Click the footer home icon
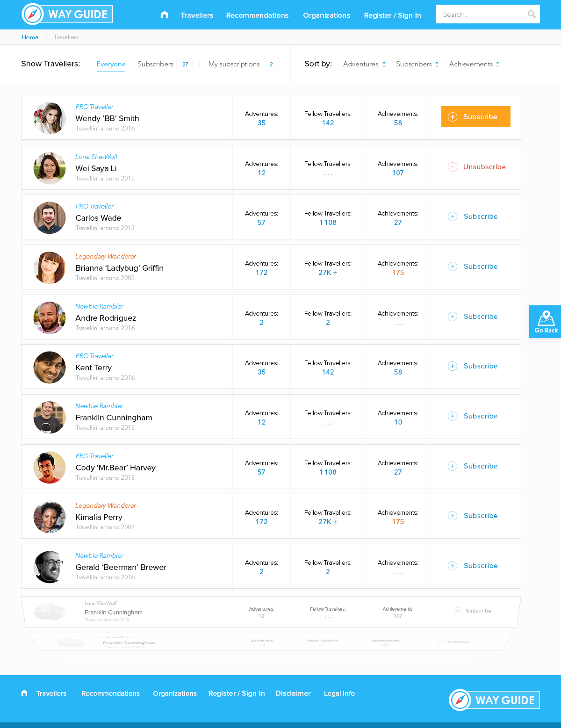Image resolution: width=561 pixels, height=728 pixels. [24, 693]
